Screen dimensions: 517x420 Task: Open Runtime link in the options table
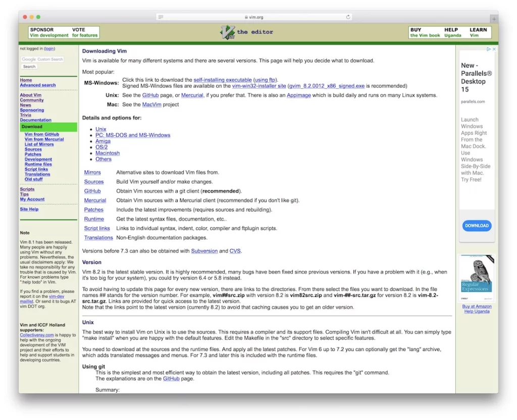tap(94, 219)
